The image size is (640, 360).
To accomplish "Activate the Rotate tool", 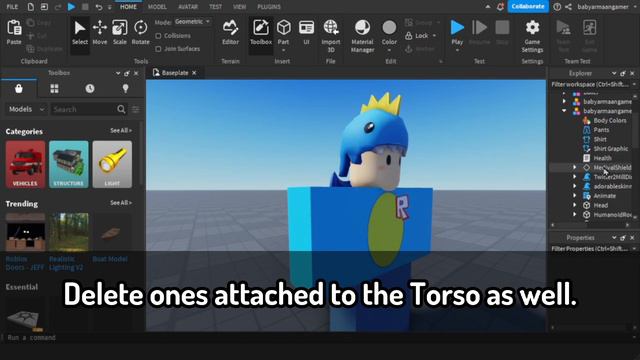I will [x=140, y=33].
